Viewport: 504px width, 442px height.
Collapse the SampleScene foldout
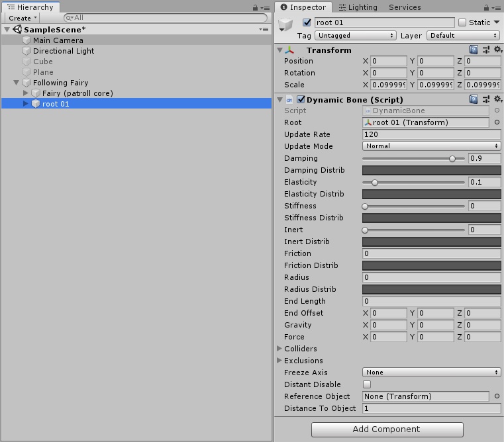point(7,30)
